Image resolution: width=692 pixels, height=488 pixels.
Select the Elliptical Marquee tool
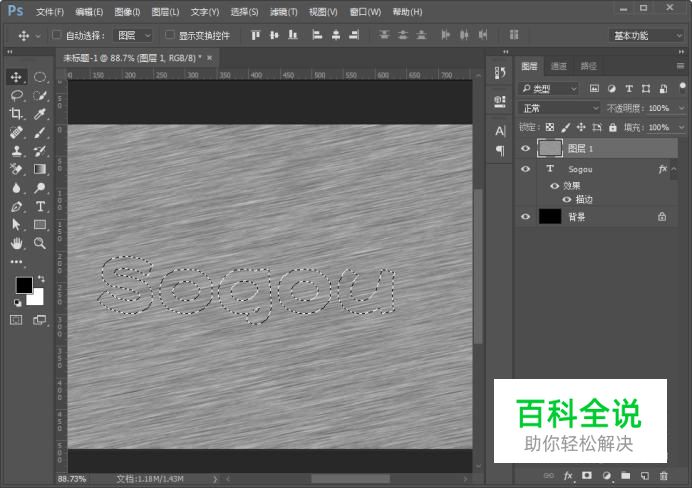pyautogui.click(x=40, y=77)
